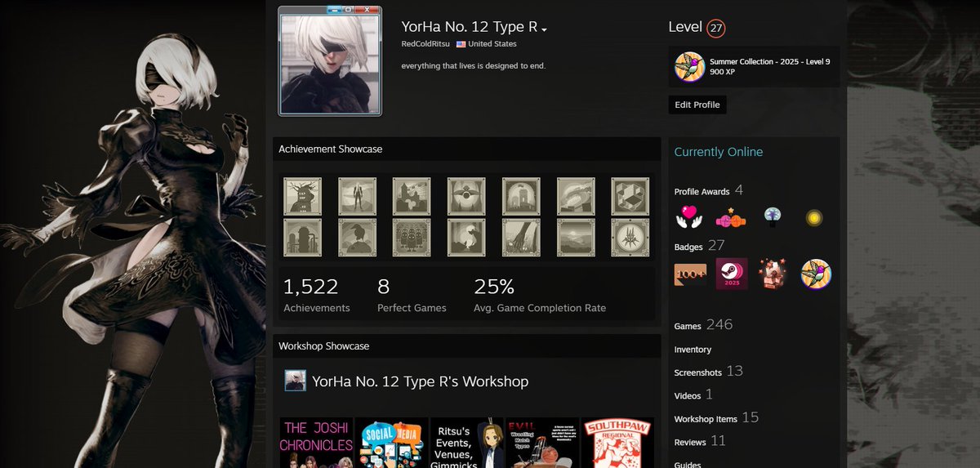Open Videos 1 link
980x468 pixels.
click(693, 395)
